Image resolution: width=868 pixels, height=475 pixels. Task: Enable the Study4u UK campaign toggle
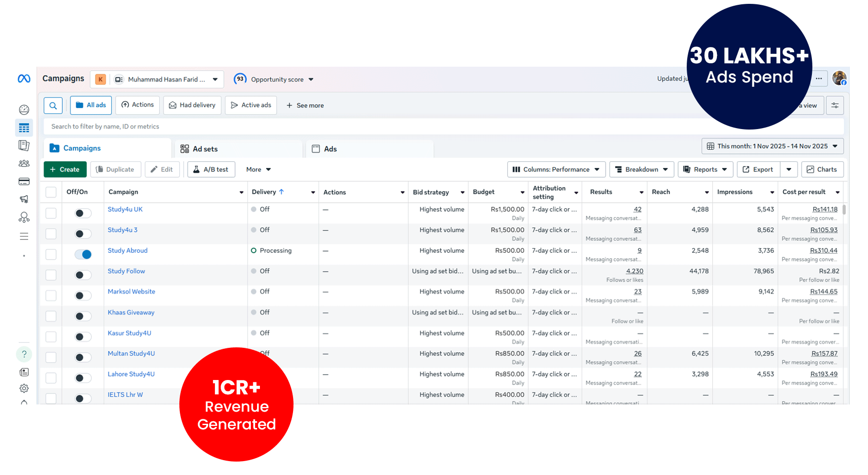(83, 213)
